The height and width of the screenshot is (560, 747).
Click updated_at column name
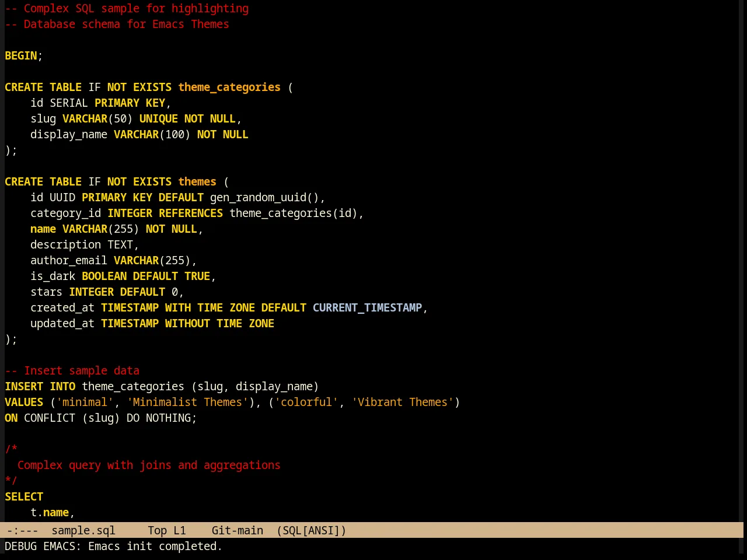coord(62,323)
